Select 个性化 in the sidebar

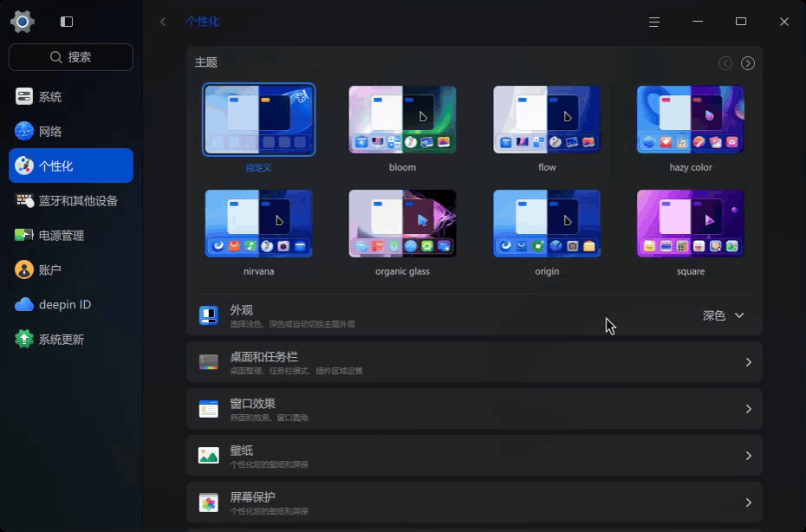click(71, 165)
